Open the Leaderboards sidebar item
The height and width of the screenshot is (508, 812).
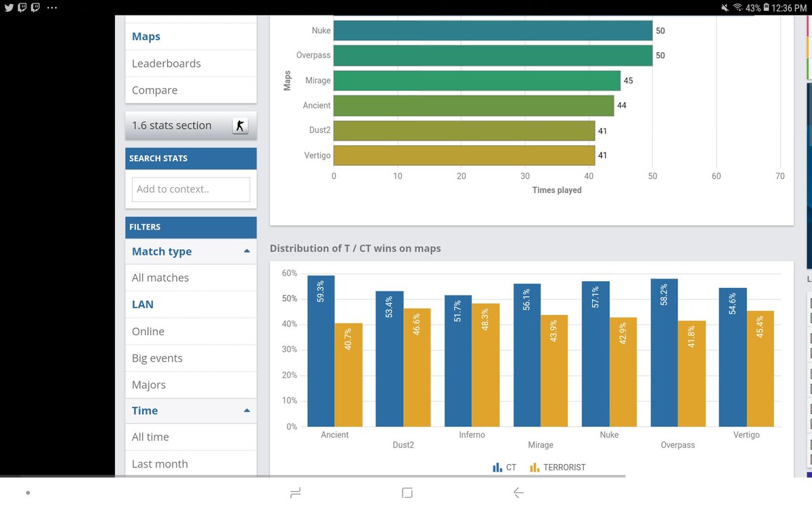click(191, 64)
